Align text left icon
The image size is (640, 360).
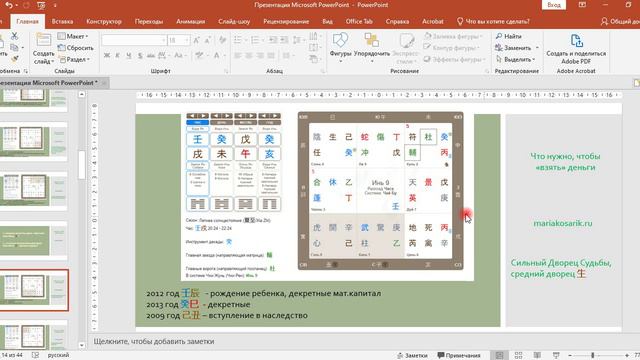click(x=238, y=56)
